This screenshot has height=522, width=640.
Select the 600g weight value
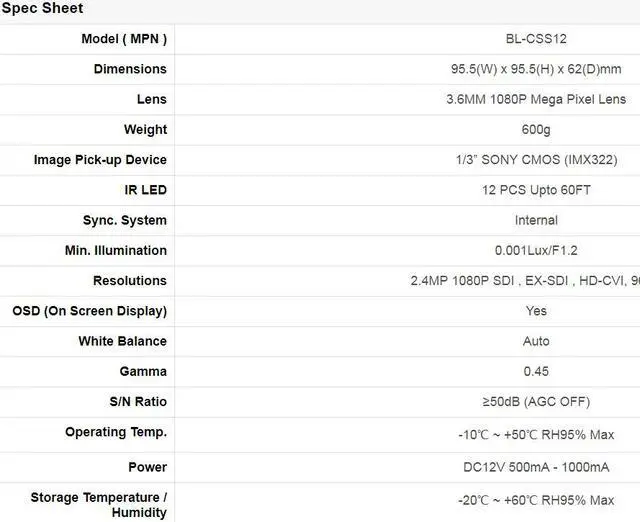(x=536, y=129)
